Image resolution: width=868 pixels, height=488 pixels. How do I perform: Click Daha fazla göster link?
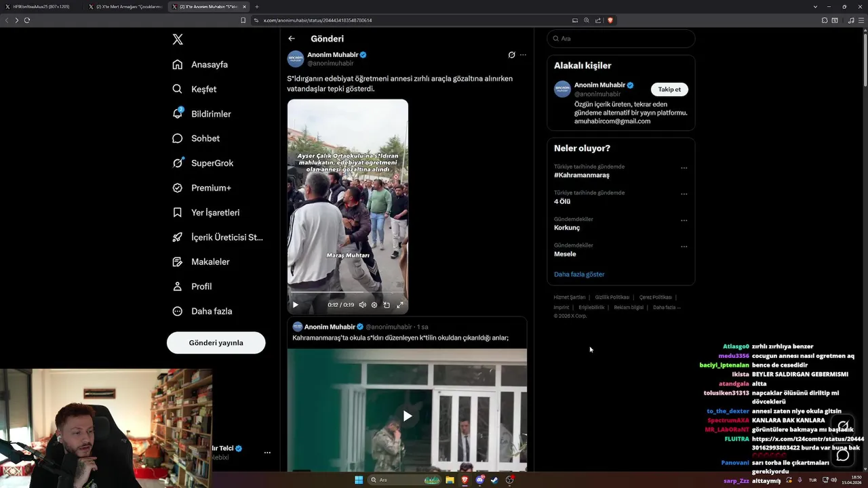[x=579, y=274]
